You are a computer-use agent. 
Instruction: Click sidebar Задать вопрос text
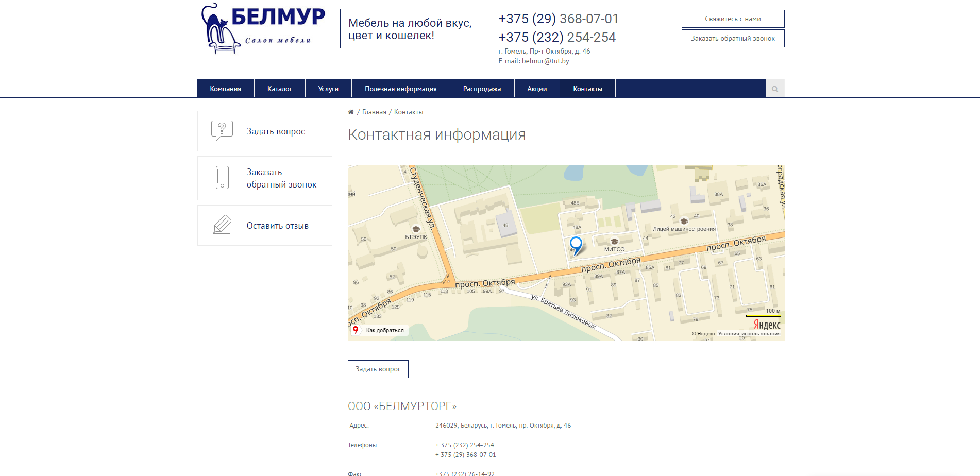point(276,131)
